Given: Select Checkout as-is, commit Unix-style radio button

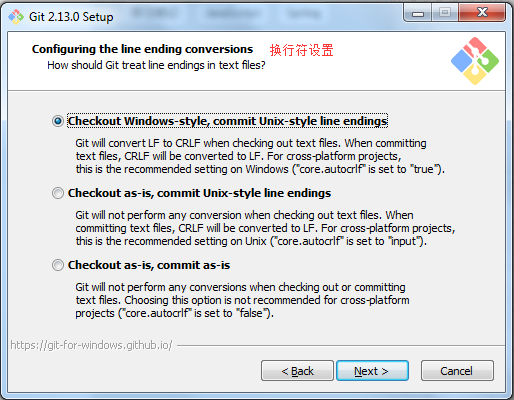Looking at the screenshot, I should click(58, 193).
